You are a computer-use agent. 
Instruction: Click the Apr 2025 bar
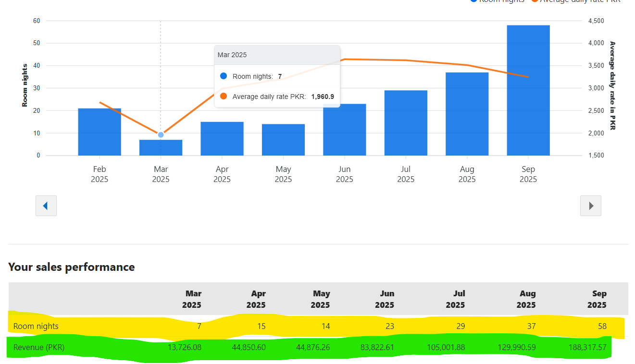point(222,139)
